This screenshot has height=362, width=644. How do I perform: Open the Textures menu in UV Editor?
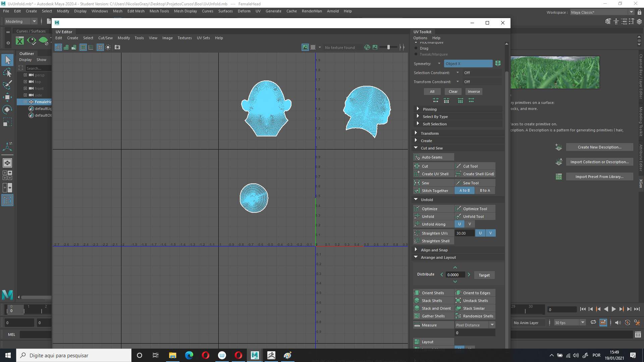(x=184, y=38)
